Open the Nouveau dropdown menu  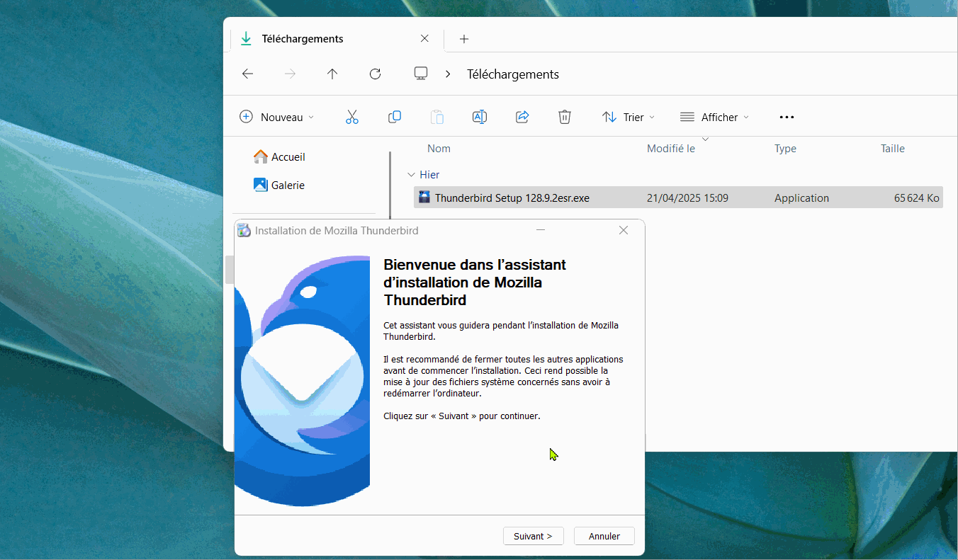point(277,117)
